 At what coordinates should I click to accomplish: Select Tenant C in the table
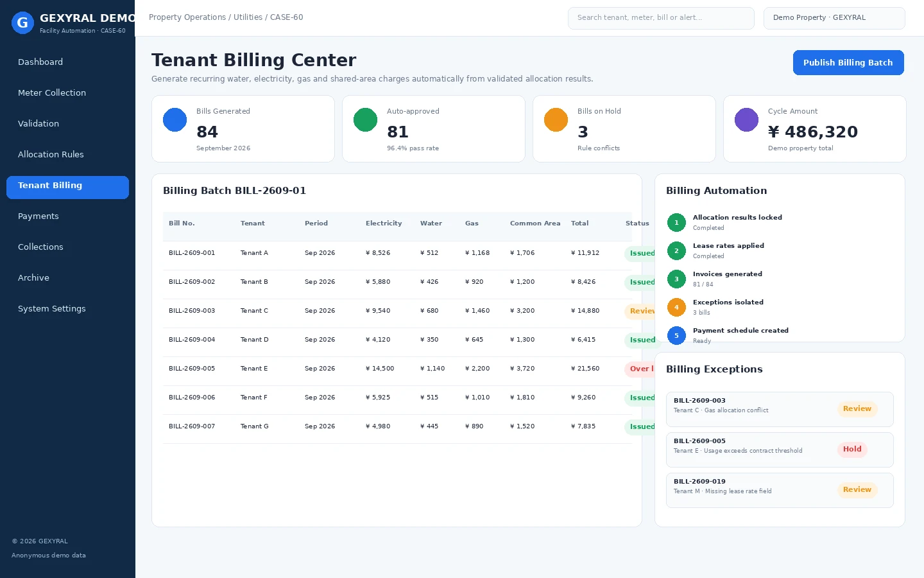tap(254, 311)
